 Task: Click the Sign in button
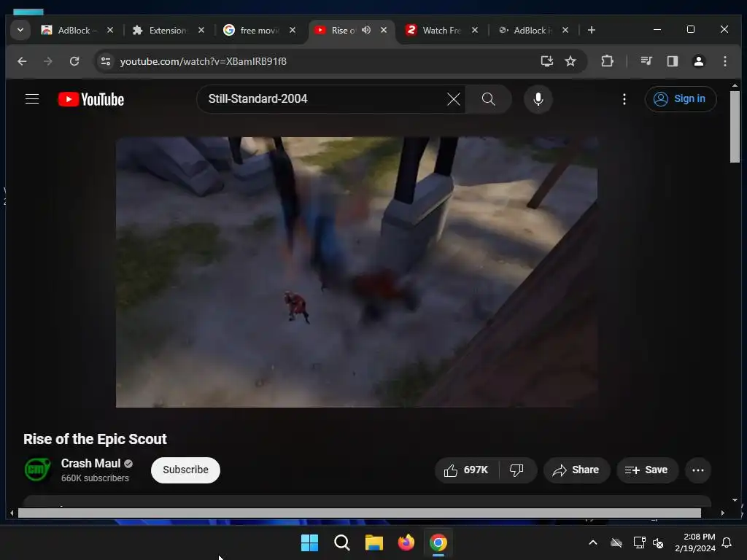click(x=681, y=99)
